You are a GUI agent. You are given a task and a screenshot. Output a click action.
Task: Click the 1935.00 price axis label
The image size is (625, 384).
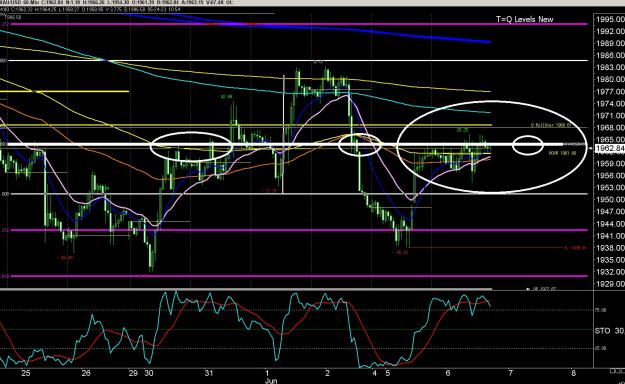click(610, 260)
